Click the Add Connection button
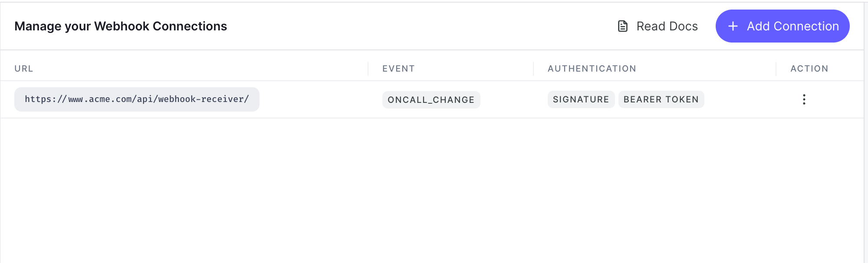 click(782, 26)
